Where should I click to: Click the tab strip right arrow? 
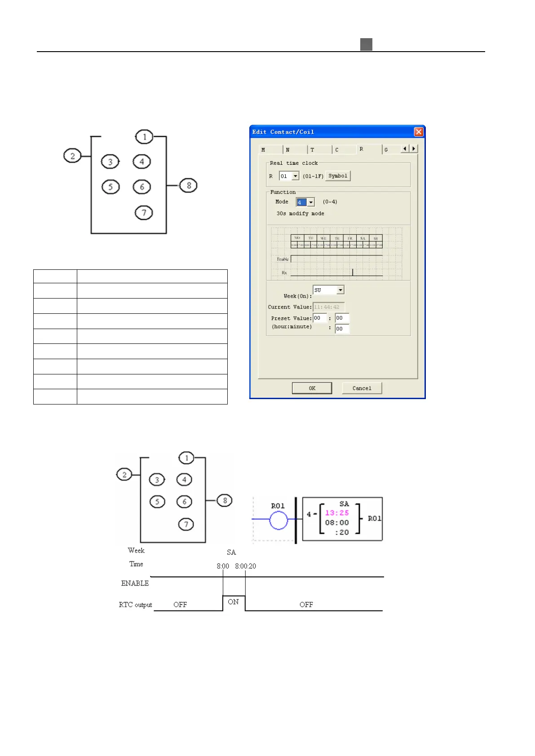414,149
